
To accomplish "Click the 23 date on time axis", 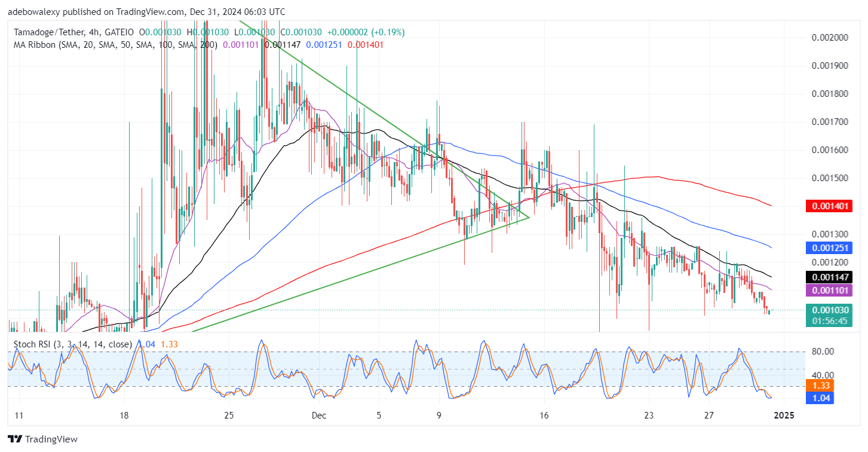I will [649, 415].
